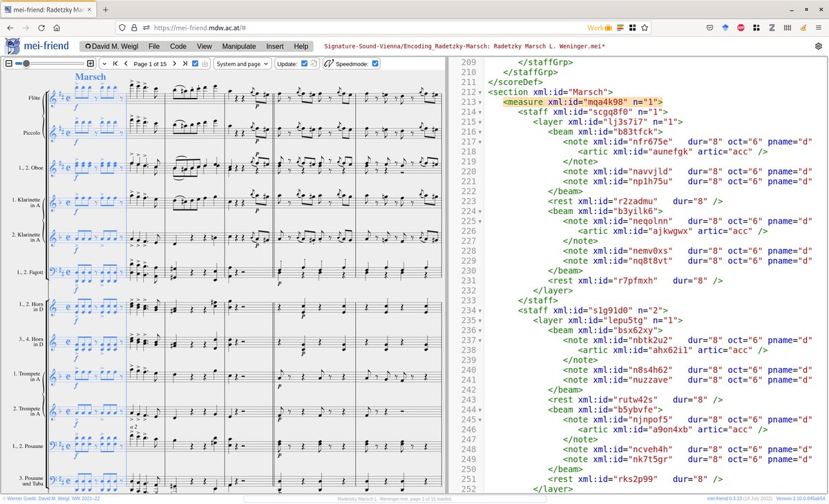Click the zoom out minus icon
The width and height of the screenshot is (829, 504).
click(9, 64)
